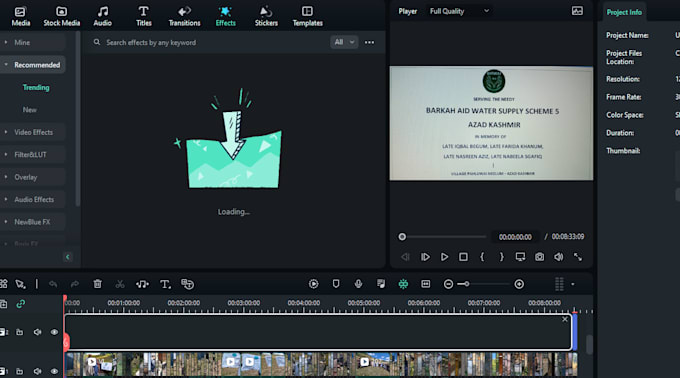This screenshot has width=680, height=378.
Task: Open the effects more options menu
Action: click(369, 42)
